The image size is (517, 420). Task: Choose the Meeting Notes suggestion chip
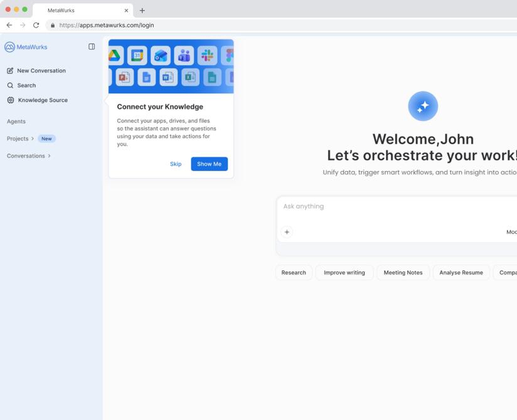pyautogui.click(x=403, y=273)
